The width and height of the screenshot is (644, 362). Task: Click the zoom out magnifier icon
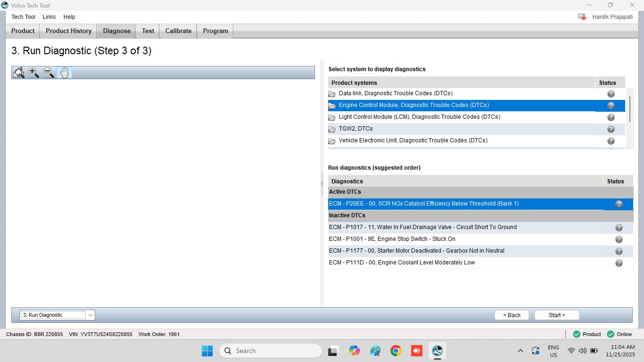(x=49, y=73)
